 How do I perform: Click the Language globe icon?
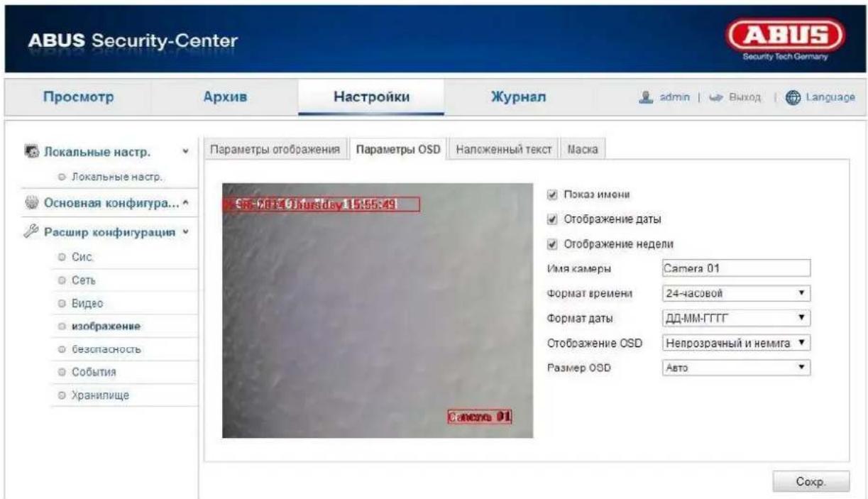pos(793,97)
